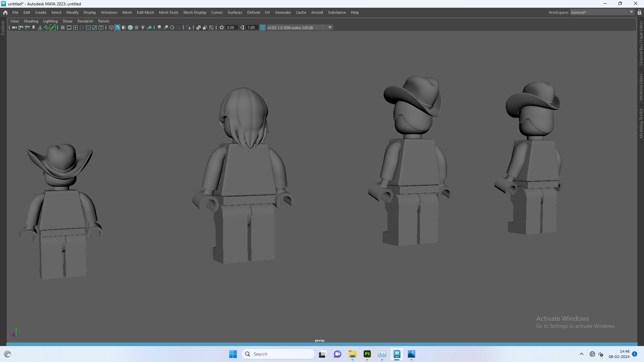Image resolution: width=644 pixels, height=362 pixels.
Task: Click the Maya Home icon
Action: tap(5, 12)
